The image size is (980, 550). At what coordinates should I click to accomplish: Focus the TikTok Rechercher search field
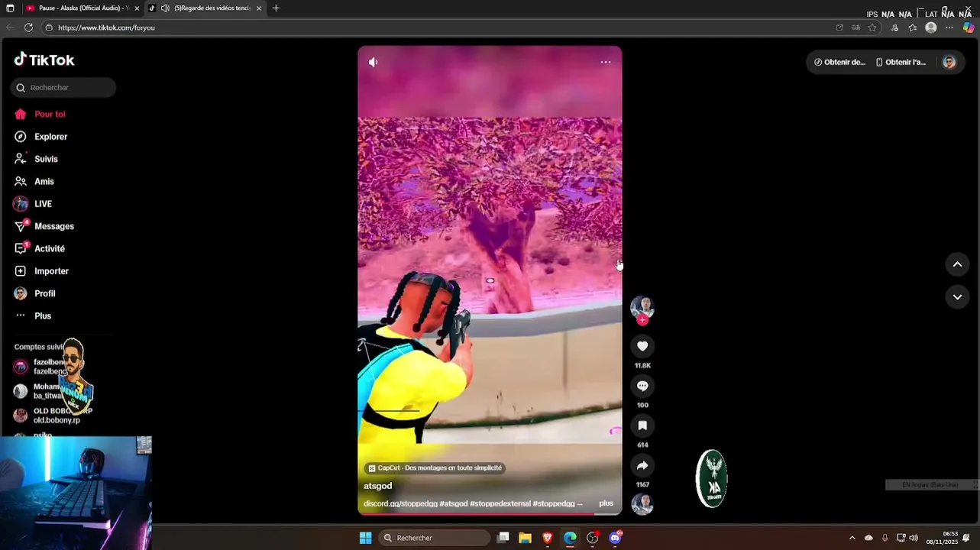(63, 88)
